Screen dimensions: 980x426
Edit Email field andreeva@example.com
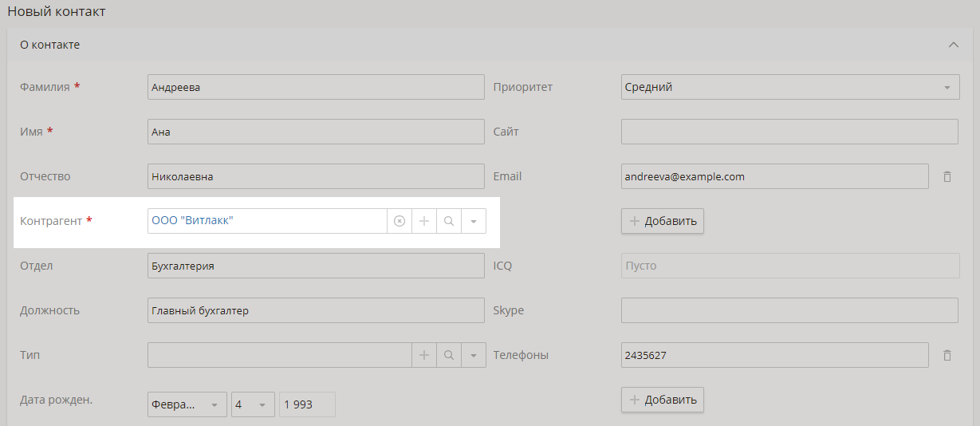pos(775,176)
